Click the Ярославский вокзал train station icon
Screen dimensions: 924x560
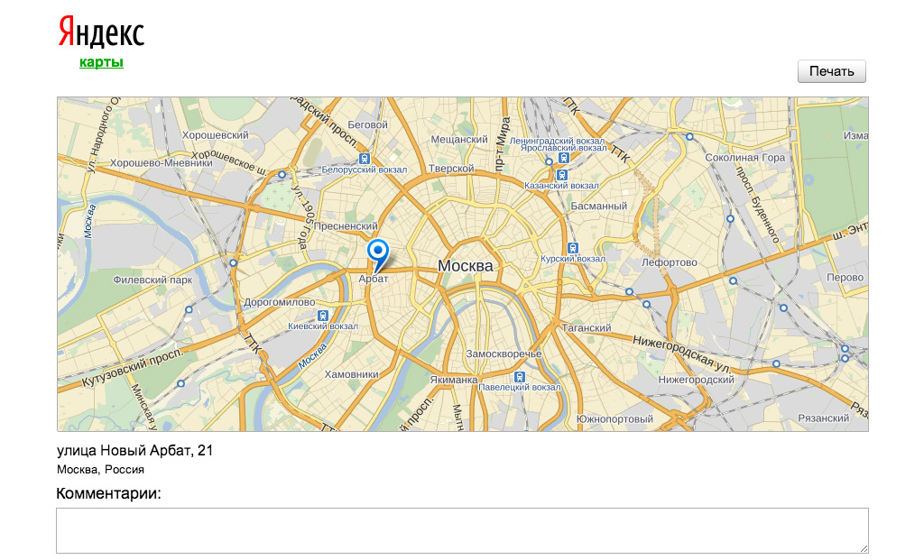point(563,156)
